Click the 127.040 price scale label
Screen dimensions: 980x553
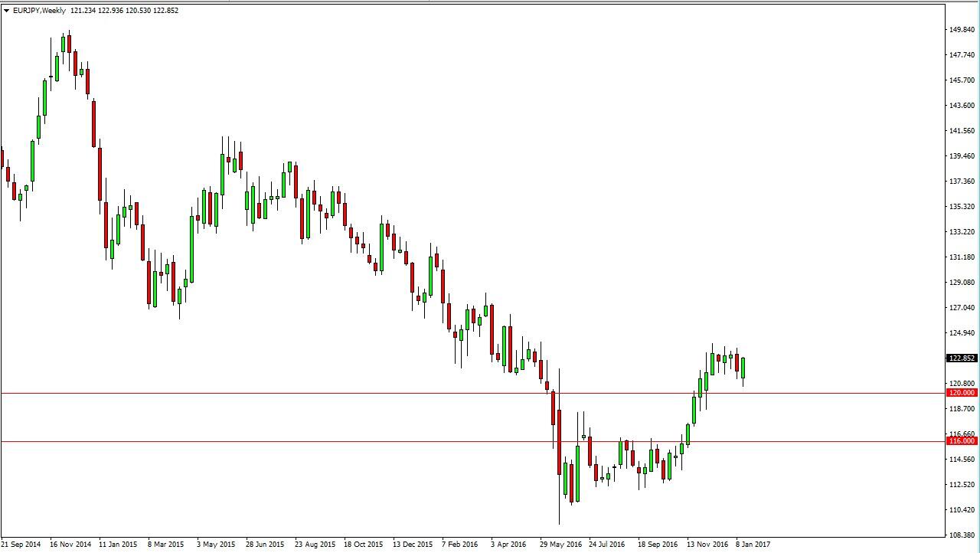point(961,308)
